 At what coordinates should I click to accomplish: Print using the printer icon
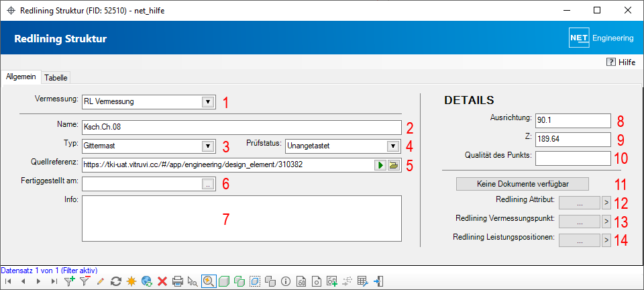(177, 281)
